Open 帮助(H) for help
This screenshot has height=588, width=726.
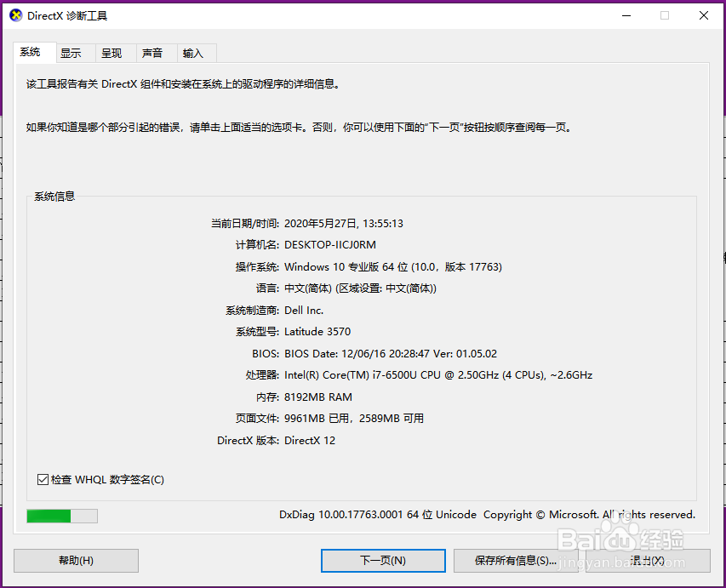coord(75,560)
